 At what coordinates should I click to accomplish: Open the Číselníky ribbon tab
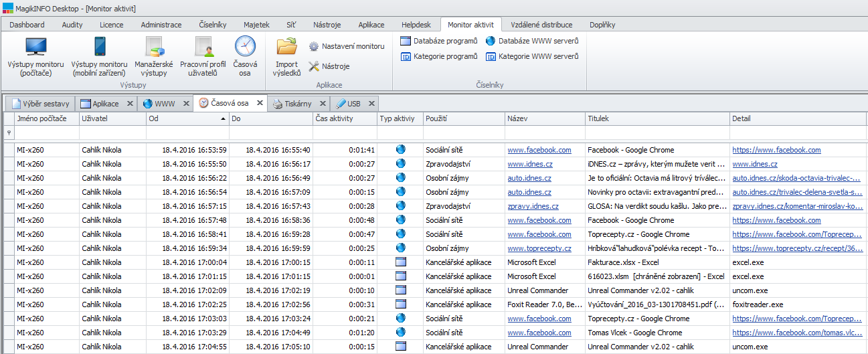coord(213,25)
